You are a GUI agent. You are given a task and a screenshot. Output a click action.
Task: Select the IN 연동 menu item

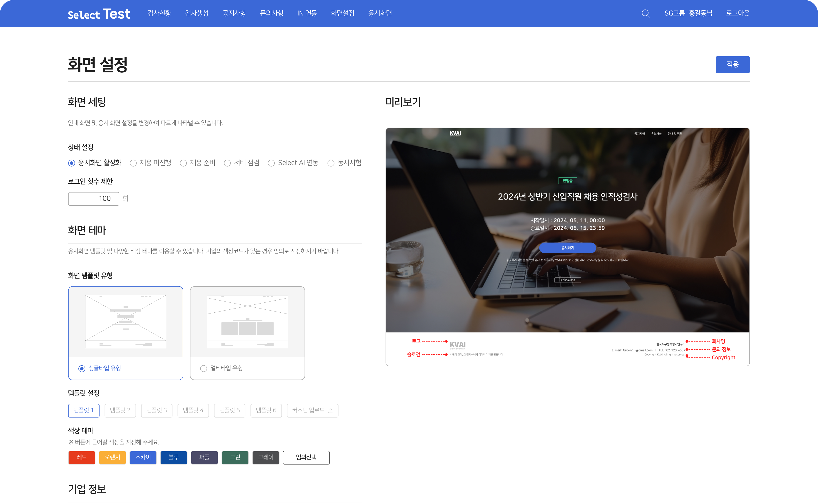[x=307, y=13]
